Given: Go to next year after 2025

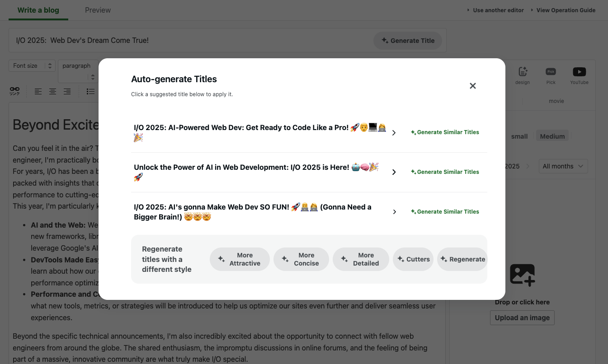Looking at the screenshot, I should tap(527, 166).
